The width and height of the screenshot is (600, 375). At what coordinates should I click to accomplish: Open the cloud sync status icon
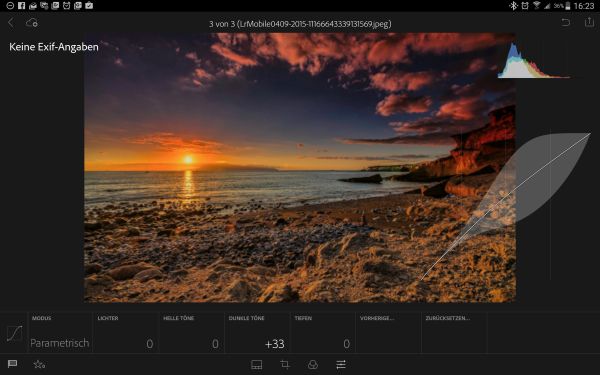coord(32,23)
